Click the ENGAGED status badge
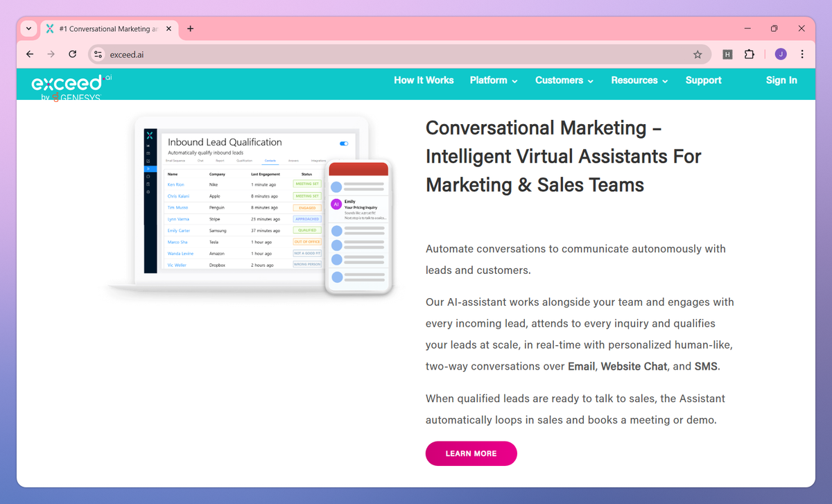This screenshot has width=832, height=504. [307, 207]
